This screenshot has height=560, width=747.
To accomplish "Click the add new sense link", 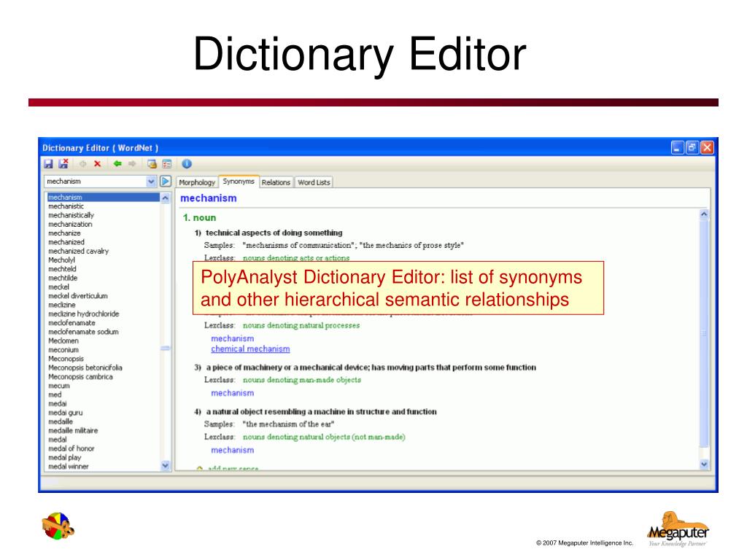I will 233,469.
